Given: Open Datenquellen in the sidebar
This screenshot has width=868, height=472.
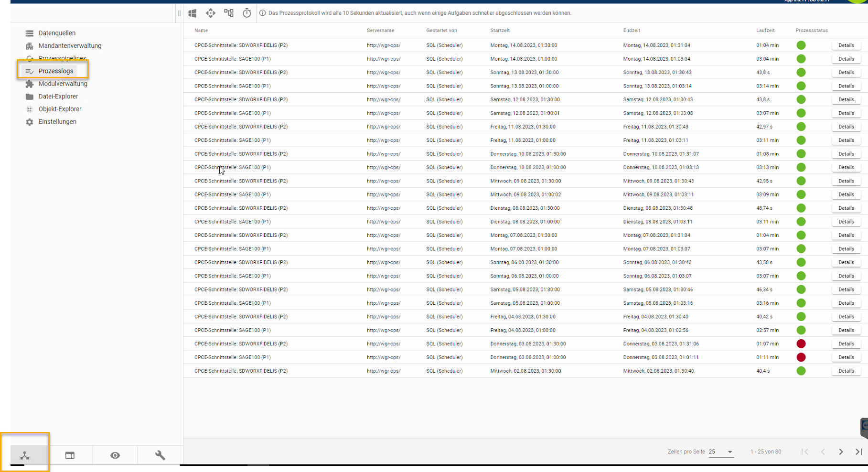Looking at the screenshot, I should (x=57, y=33).
